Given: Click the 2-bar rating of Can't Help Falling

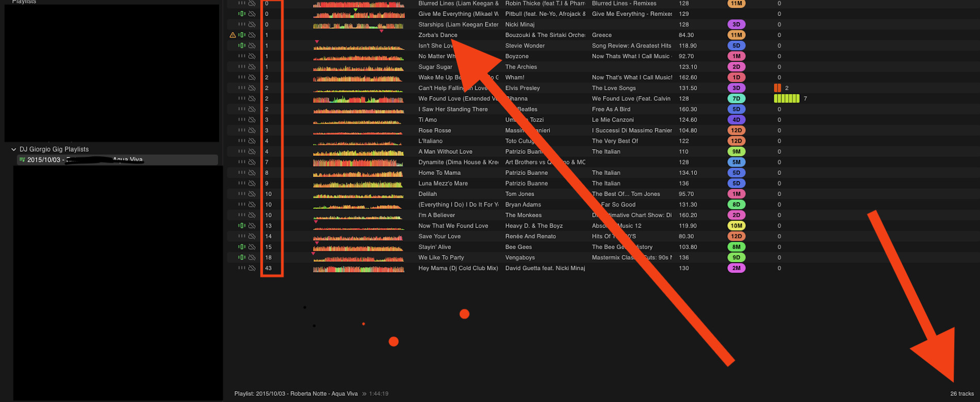Looking at the screenshot, I should pos(777,88).
